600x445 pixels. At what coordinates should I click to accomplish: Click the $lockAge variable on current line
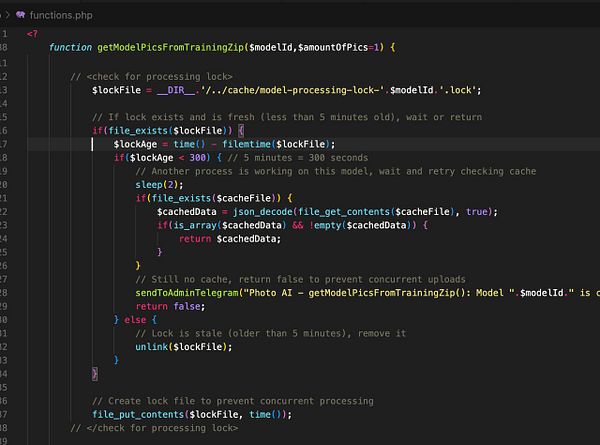click(135, 144)
